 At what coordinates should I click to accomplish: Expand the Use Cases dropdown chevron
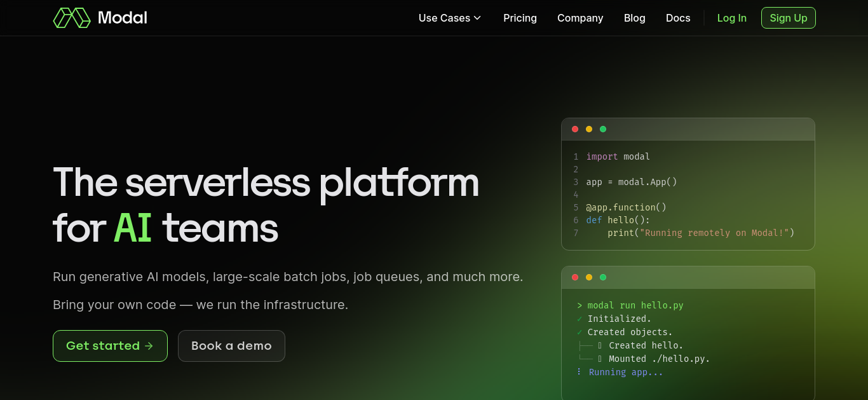tap(477, 18)
